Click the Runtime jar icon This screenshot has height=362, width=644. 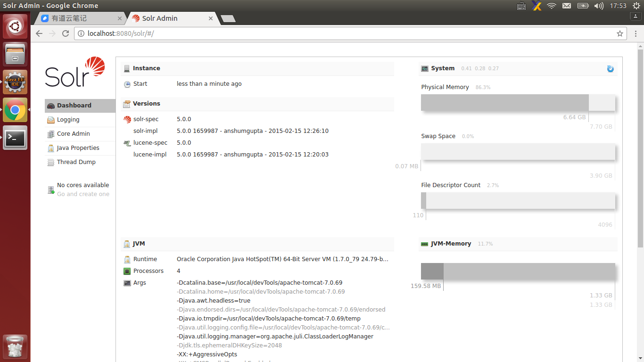coord(127,259)
